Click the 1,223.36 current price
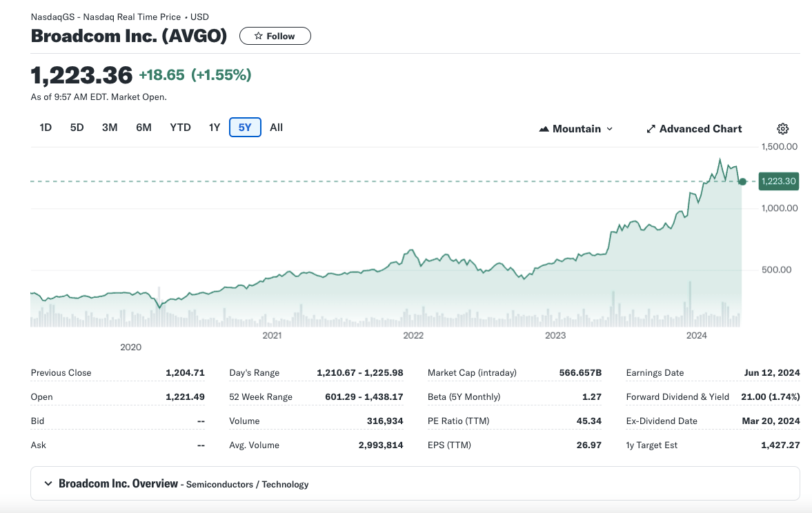812x513 pixels. pos(81,75)
